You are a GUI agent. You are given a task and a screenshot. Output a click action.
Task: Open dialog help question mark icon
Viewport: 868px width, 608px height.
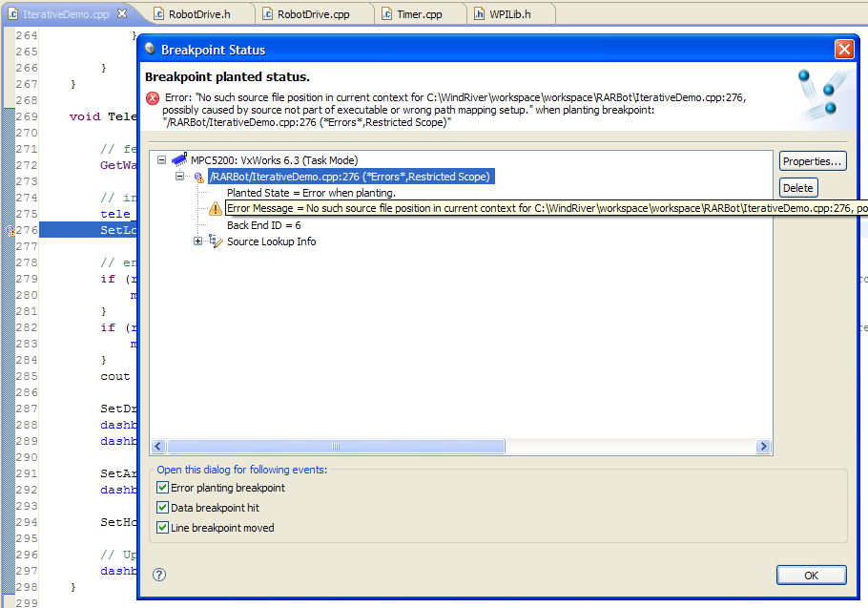[159, 575]
